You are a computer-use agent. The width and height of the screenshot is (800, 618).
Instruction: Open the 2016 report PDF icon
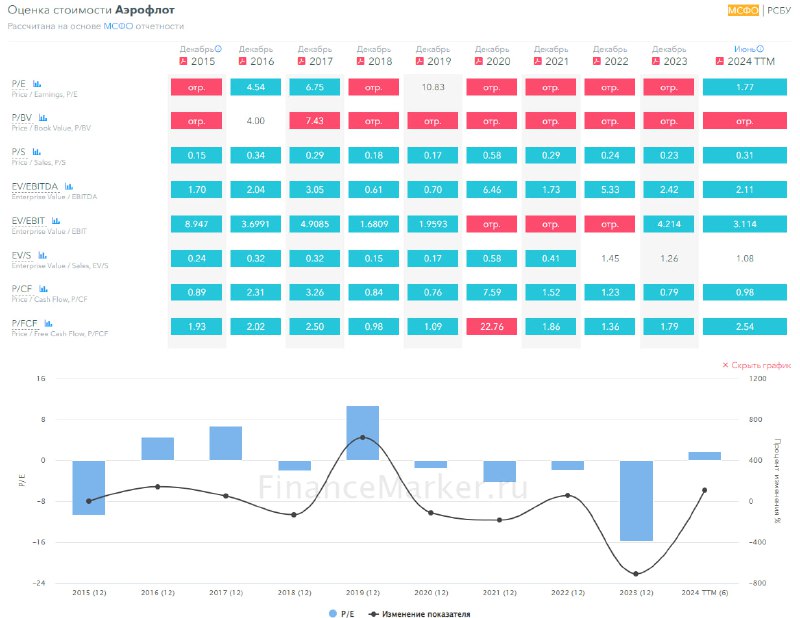tap(243, 61)
